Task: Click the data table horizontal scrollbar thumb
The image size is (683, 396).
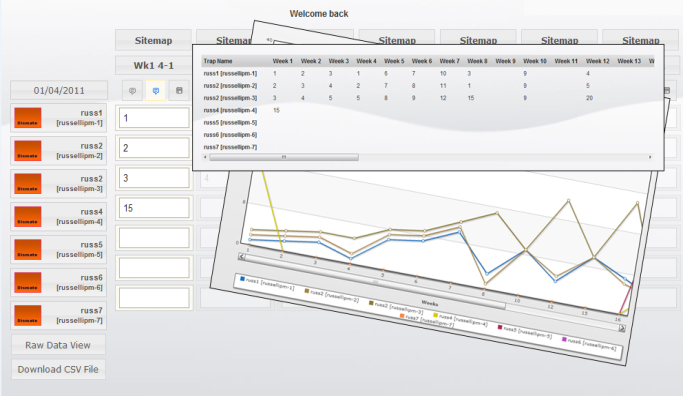Action: pos(284,157)
